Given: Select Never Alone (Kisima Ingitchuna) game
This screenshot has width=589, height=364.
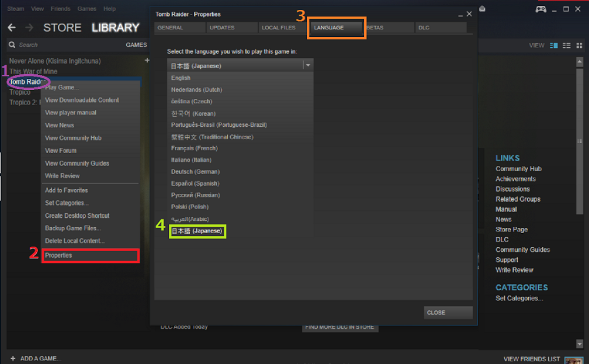Looking at the screenshot, I should coord(55,61).
